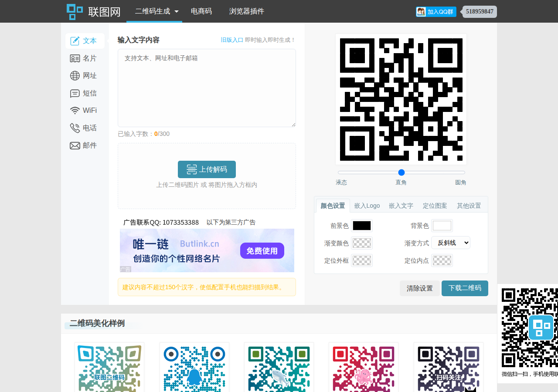558x392 pixels.
Task: Click the 下载二维码 button
Action: point(465,288)
